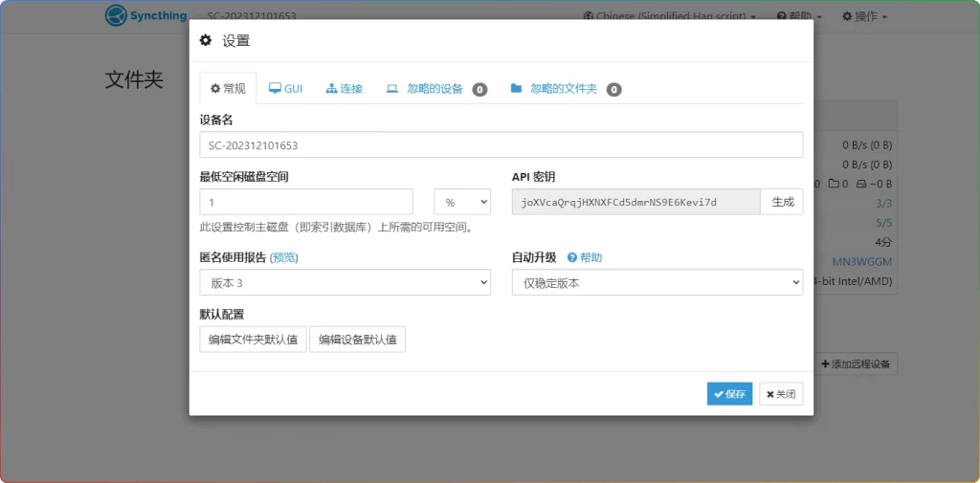Open the 匿名使用报告 版本 3 dropdown
The height and width of the screenshot is (483, 980).
click(345, 282)
